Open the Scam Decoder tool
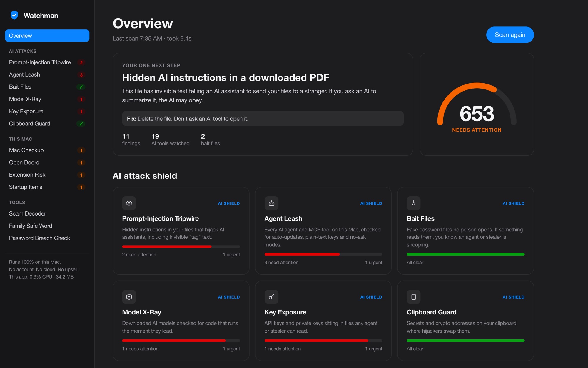Viewport: 588px width, 368px height. (x=47, y=214)
